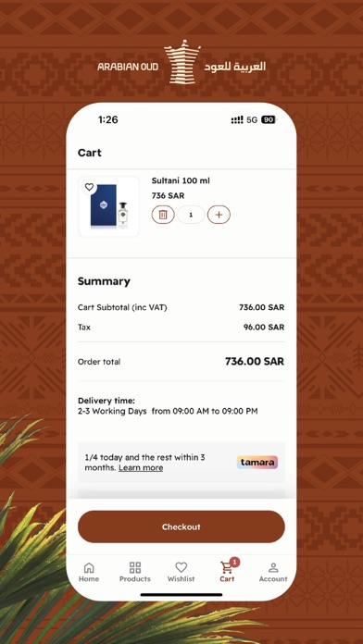This screenshot has width=363, height=644.
Task: Tap the heart icon on Sultani product image
Action: pos(89,187)
